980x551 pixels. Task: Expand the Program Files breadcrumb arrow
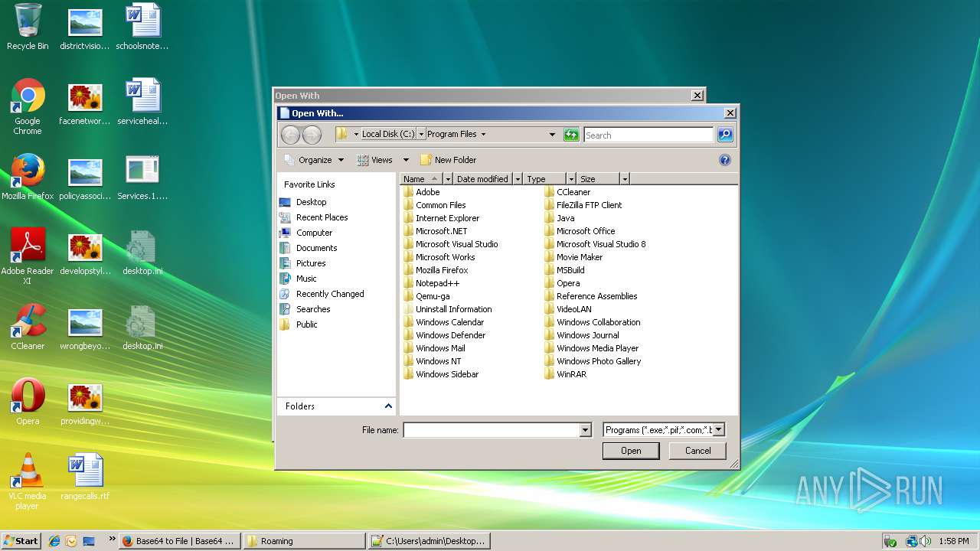pos(483,134)
